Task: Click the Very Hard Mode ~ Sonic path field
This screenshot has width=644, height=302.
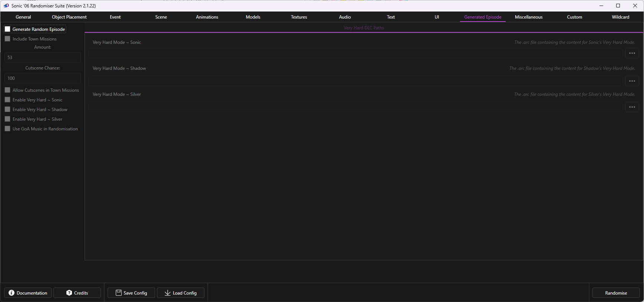Action: [356, 53]
